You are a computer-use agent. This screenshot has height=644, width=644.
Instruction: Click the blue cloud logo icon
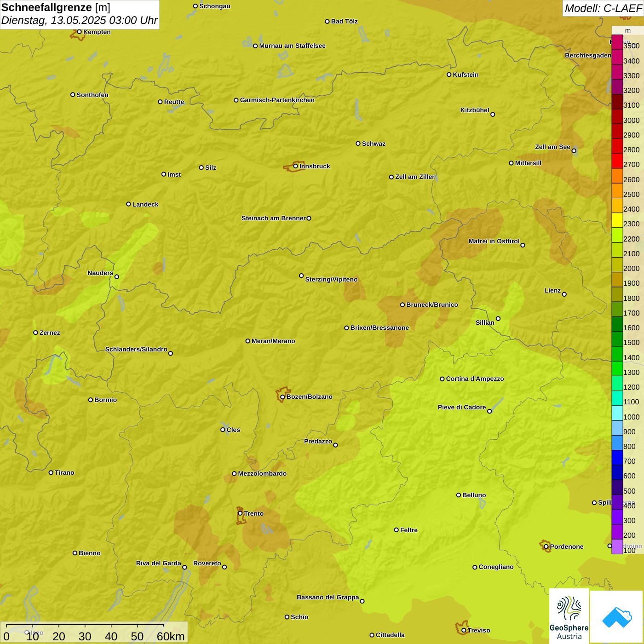click(617, 617)
